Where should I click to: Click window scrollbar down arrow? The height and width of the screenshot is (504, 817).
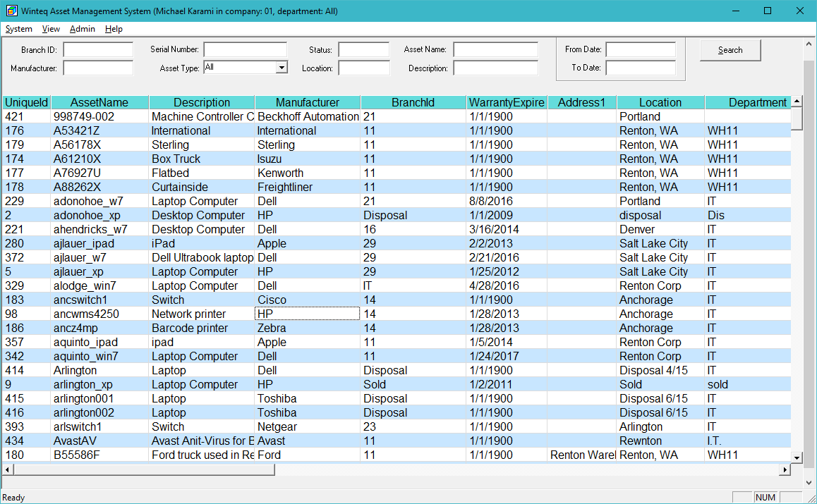click(x=809, y=483)
